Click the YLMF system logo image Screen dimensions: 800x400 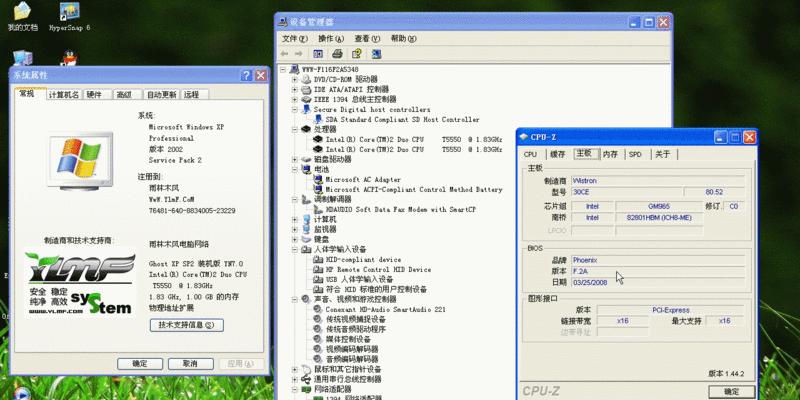point(80,282)
